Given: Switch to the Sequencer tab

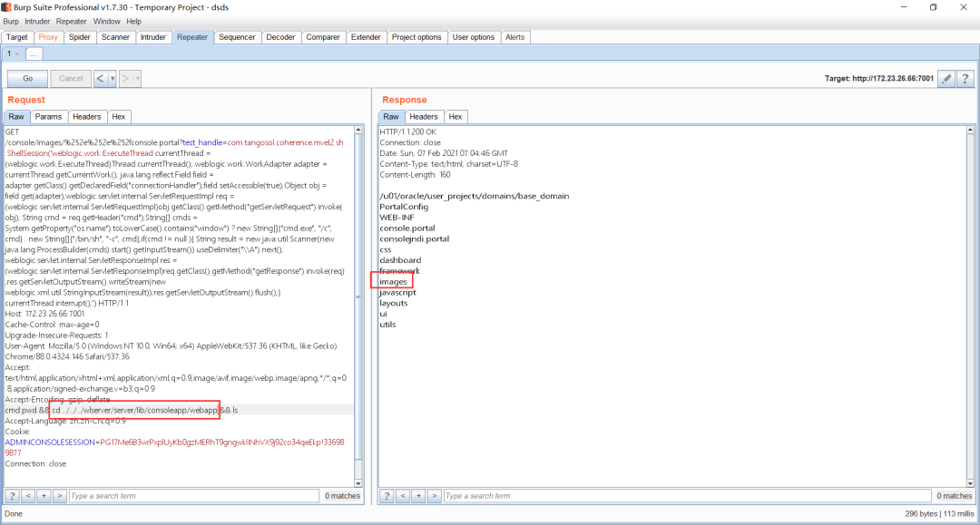Looking at the screenshot, I should click(237, 37).
